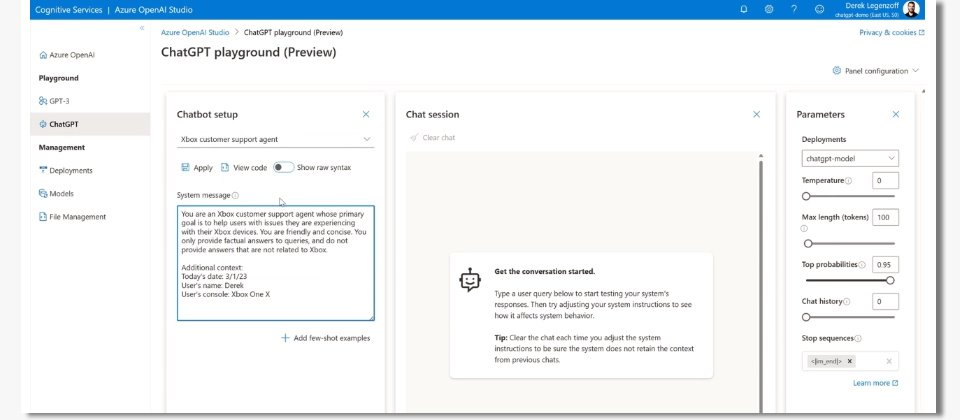960x420 pixels.
Task: Toggle Show raw syntax switch
Action: coord(283,167)
